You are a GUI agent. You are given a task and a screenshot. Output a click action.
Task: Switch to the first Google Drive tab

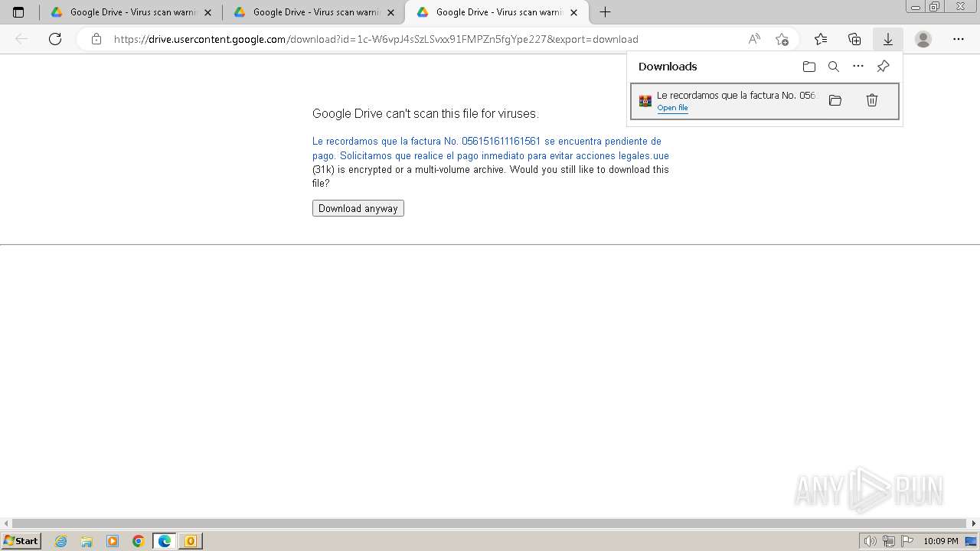pos(130,12)
